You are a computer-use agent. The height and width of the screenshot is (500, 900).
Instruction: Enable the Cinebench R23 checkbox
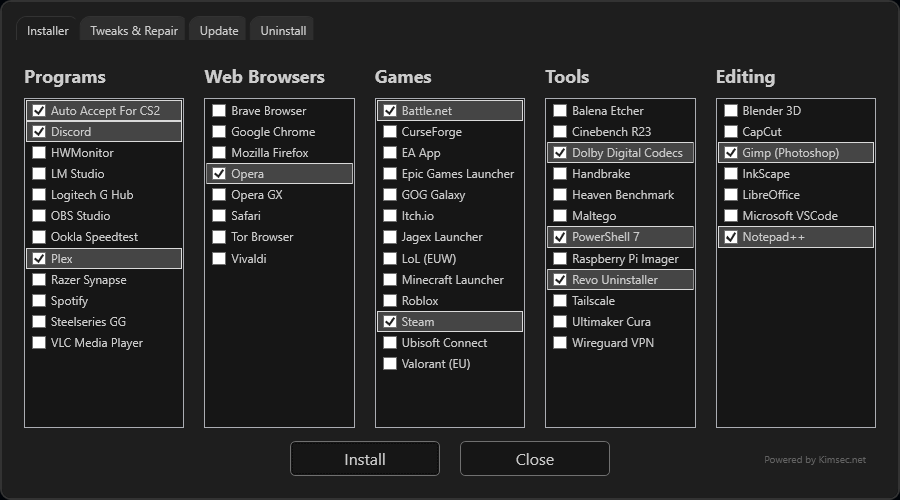coord(560,131)
